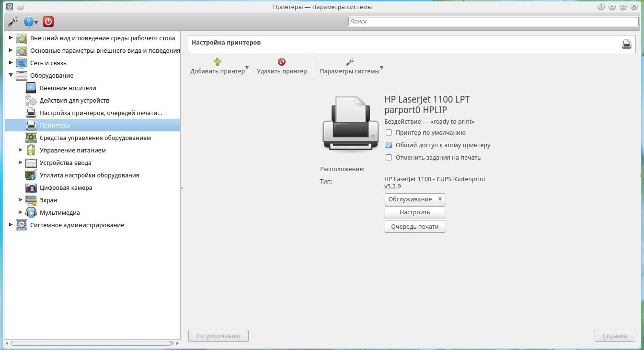Select Цифровая камера entry
The height and width of the screenshot is (350, 644).
[x=66, y=187]
